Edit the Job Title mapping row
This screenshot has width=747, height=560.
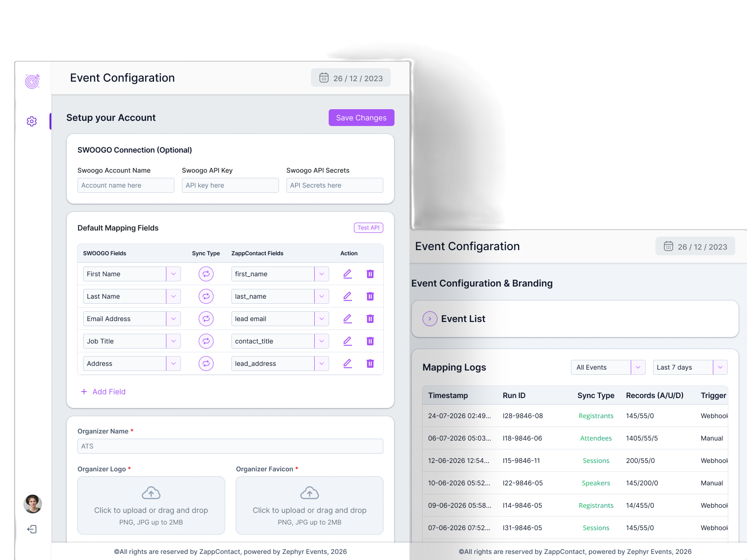(x=348, y=341)
